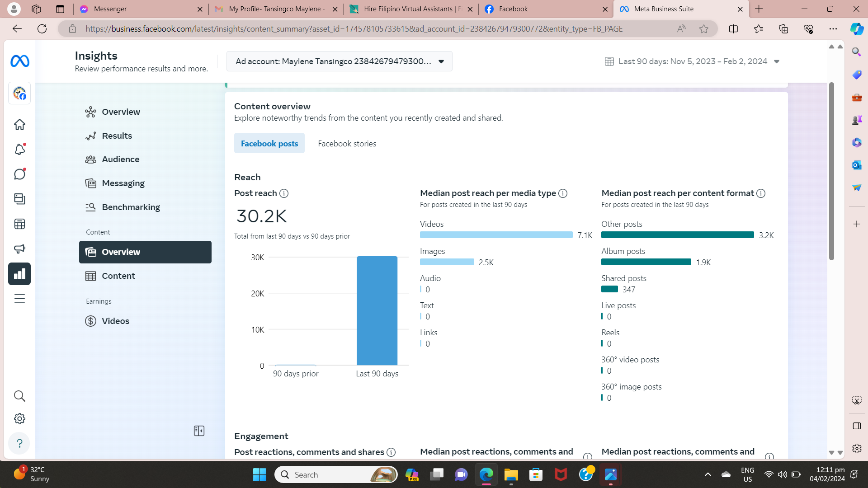
Task: Open the Home icon in left rail
Action: pos(19,125)
